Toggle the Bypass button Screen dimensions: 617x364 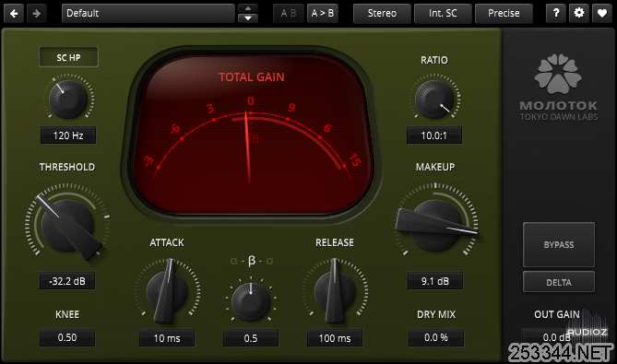pyautogui.click(x=559, y=244)
